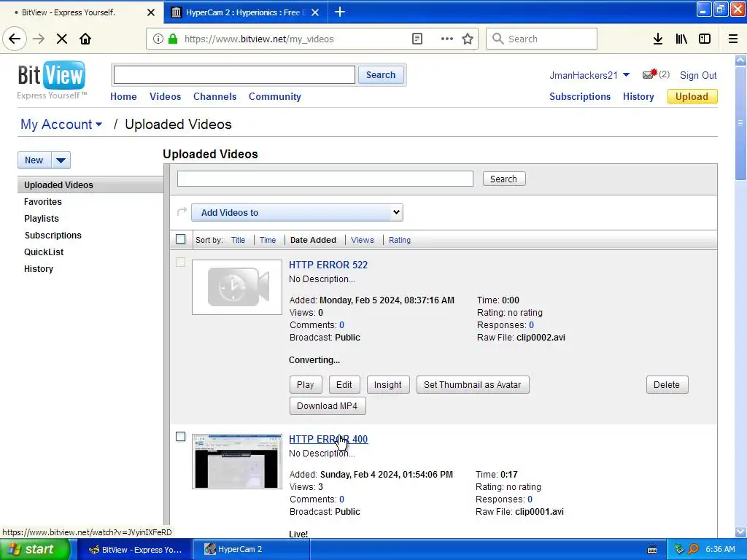Viewport: 747px width, 560px height.
Task: Click the browser forward arrow
Action: point(39,39)
